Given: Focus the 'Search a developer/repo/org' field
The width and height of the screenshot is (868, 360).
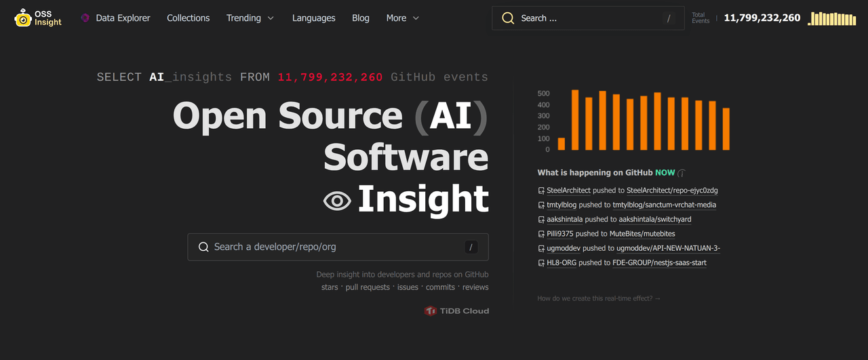Looking at the screenshot, I should coord(338,247).
